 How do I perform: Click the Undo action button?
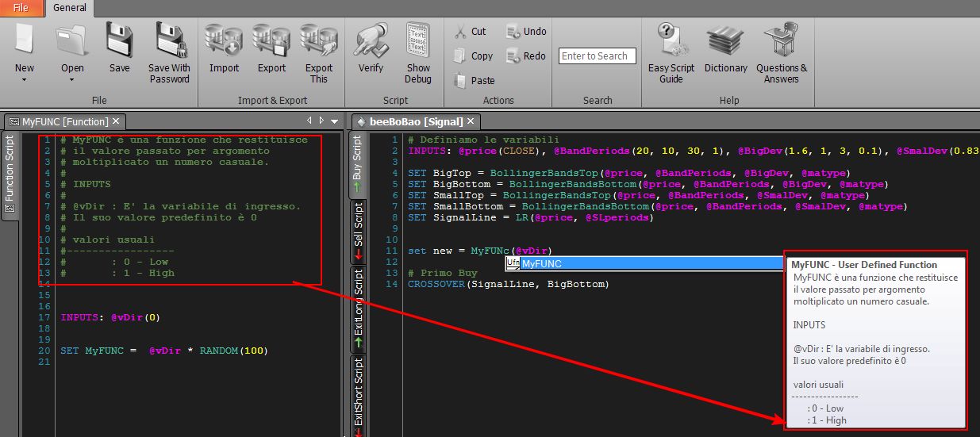(x=526, y=32)
